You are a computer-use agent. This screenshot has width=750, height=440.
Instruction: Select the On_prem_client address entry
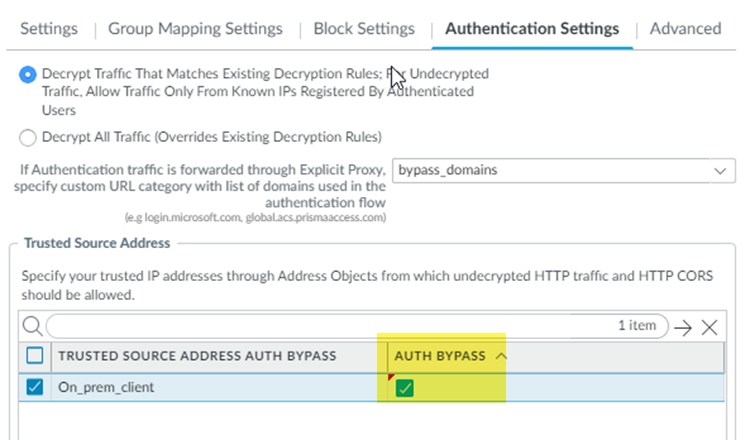pos(104,388)
